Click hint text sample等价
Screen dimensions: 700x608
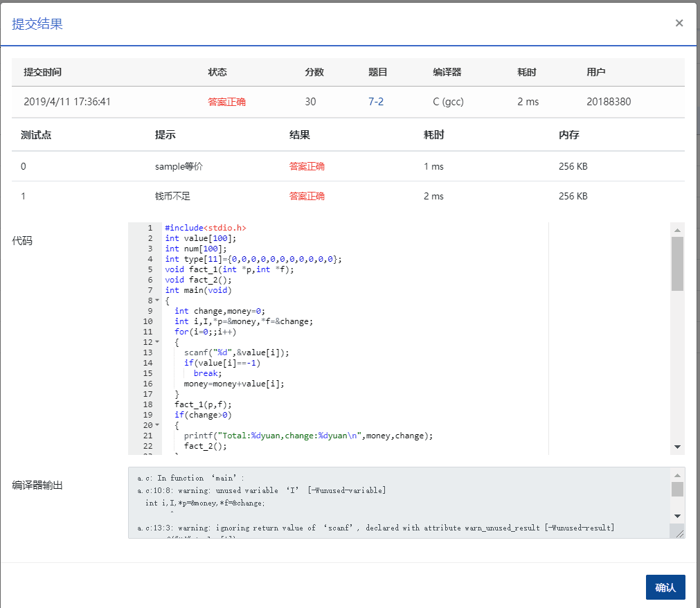179,166
